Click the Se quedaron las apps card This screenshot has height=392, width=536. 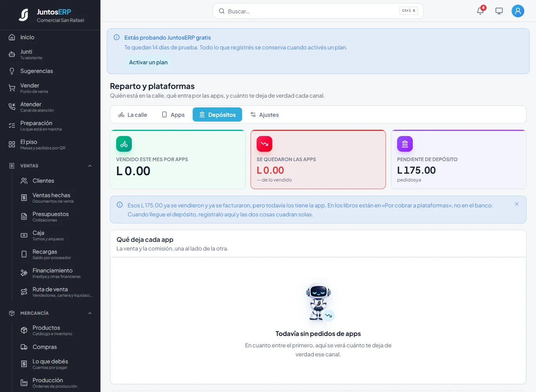pyautogui.click(x=318, y=160)
